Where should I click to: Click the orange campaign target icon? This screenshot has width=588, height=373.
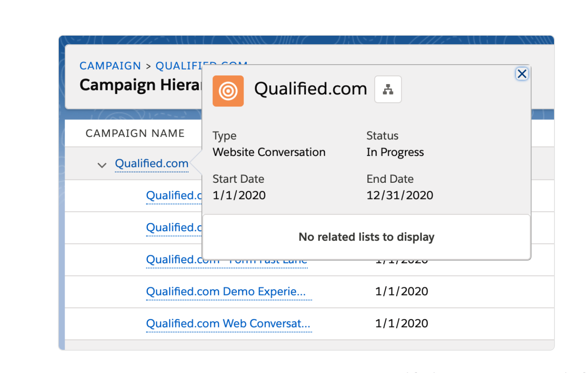tap(228, 91)
